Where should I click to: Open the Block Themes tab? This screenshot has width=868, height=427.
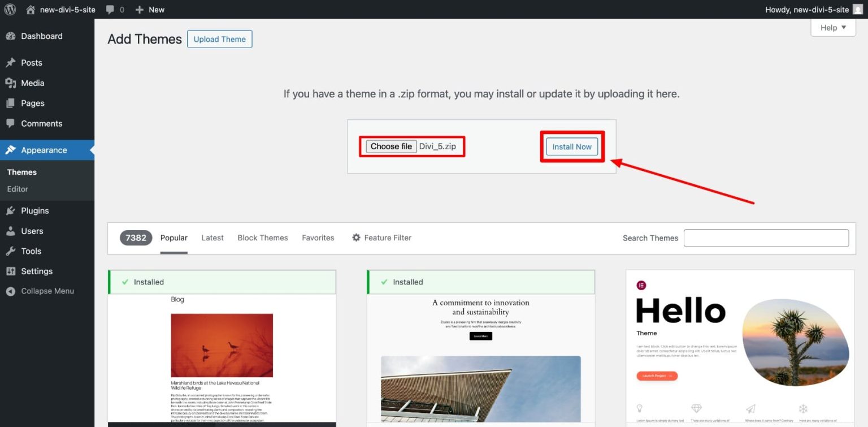click(x=262, y=238)
